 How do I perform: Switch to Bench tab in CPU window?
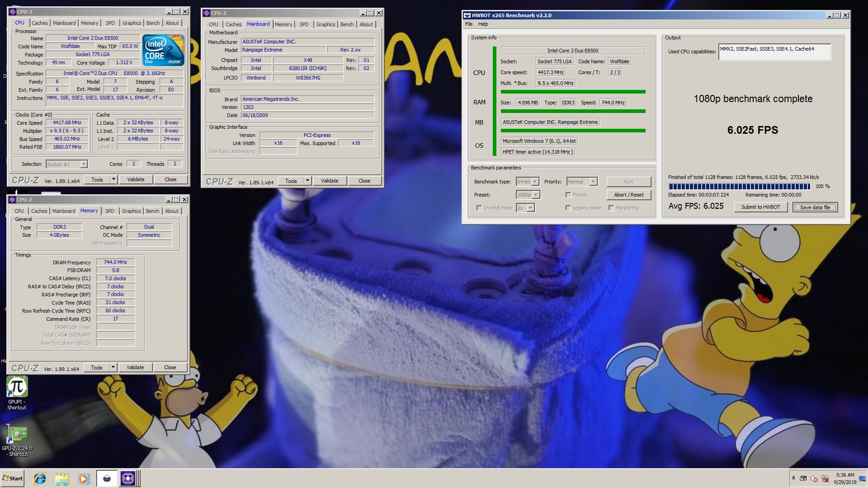(x=153, y=23)
